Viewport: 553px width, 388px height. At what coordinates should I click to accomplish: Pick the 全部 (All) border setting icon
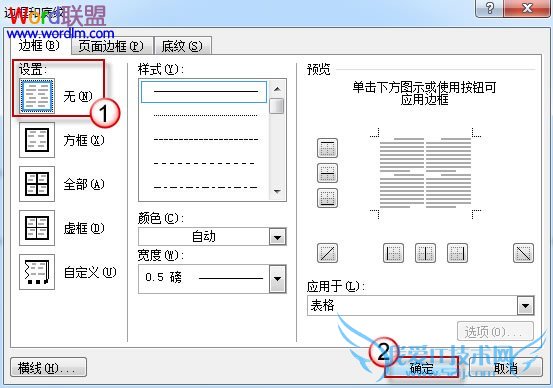point(37,184)
